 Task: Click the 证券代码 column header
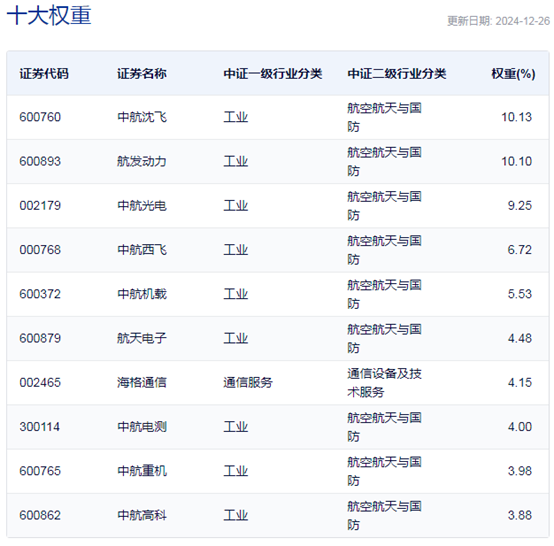click(44, 74)
